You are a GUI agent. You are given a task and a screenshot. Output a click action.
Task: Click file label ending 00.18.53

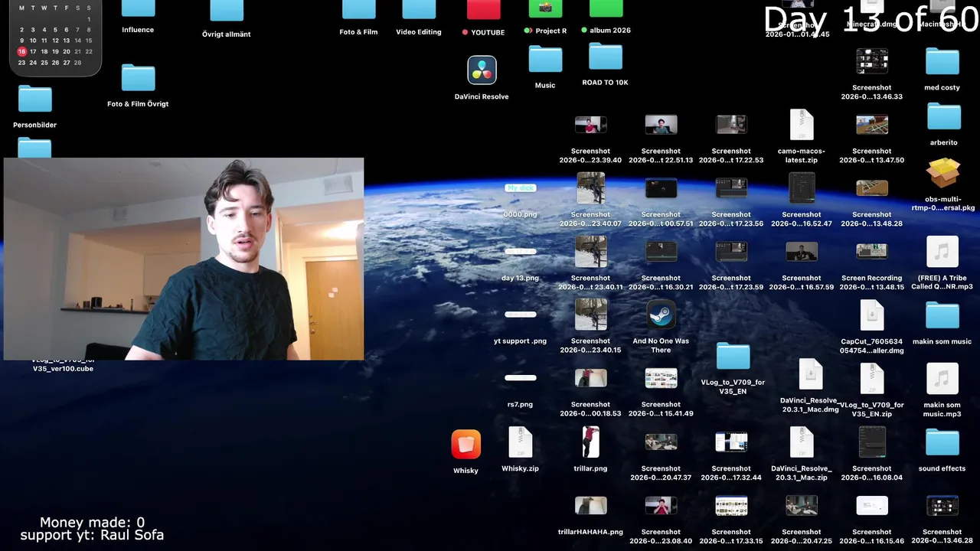[590, 409]
